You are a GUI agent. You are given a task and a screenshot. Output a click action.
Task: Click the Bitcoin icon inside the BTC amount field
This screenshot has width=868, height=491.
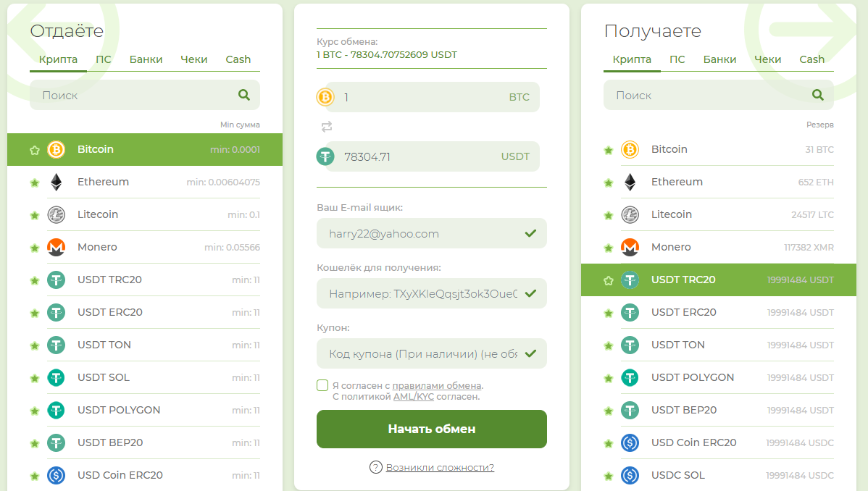pyautogui.click(x=325, y=96)
